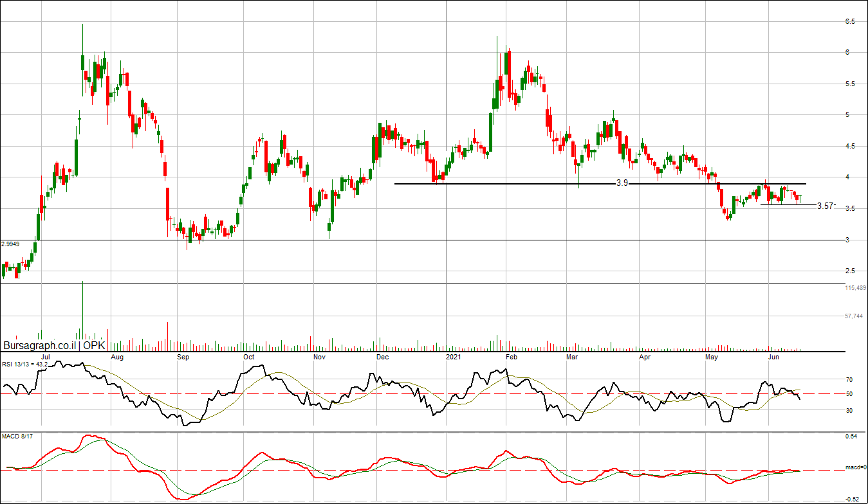Select the 57,744 volume axis label
The width and height of the screenshot is (868, 504).
pyautogui.click(x=853, y=316)
